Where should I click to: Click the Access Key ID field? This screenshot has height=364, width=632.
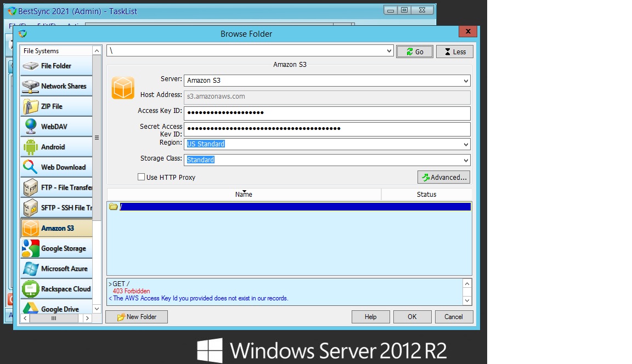pyautogui.click(x=327, y=113)
